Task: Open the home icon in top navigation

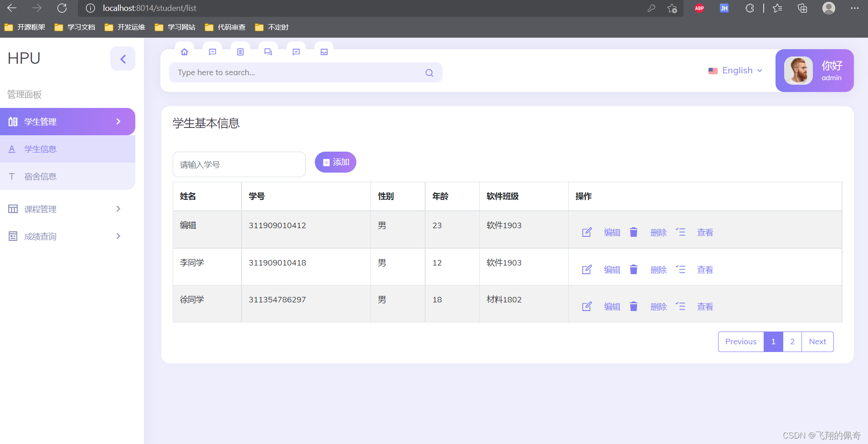Action: pyautogui.click(x=184, y=51)
